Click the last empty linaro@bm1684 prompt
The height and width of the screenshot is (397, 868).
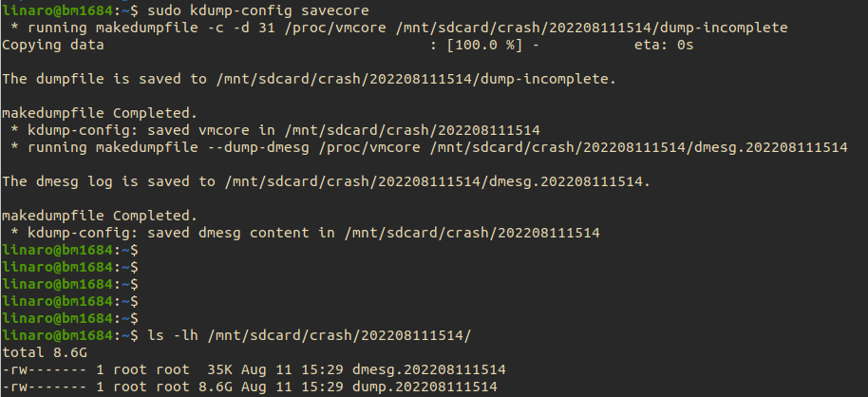pos(69,318)
